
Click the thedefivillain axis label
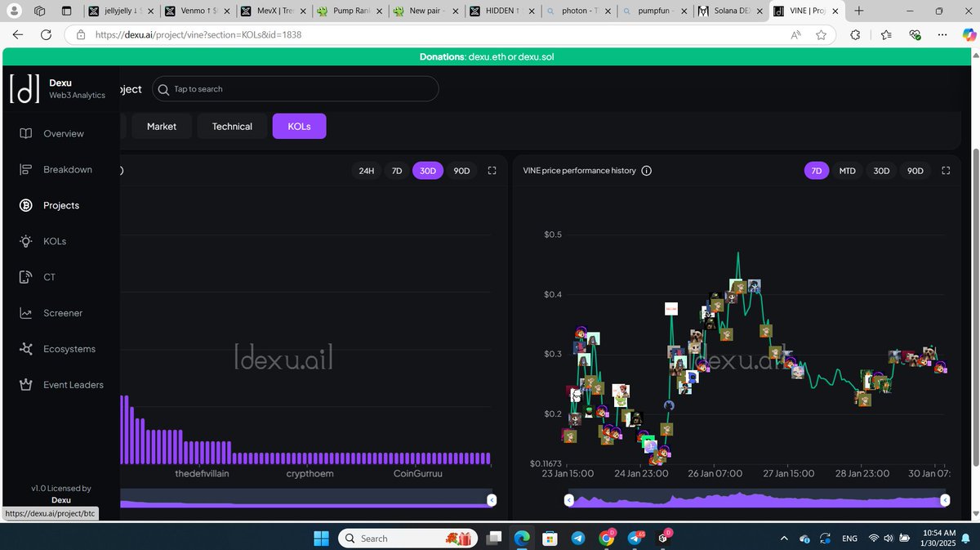pyautogui.click(x=203, y=473)
